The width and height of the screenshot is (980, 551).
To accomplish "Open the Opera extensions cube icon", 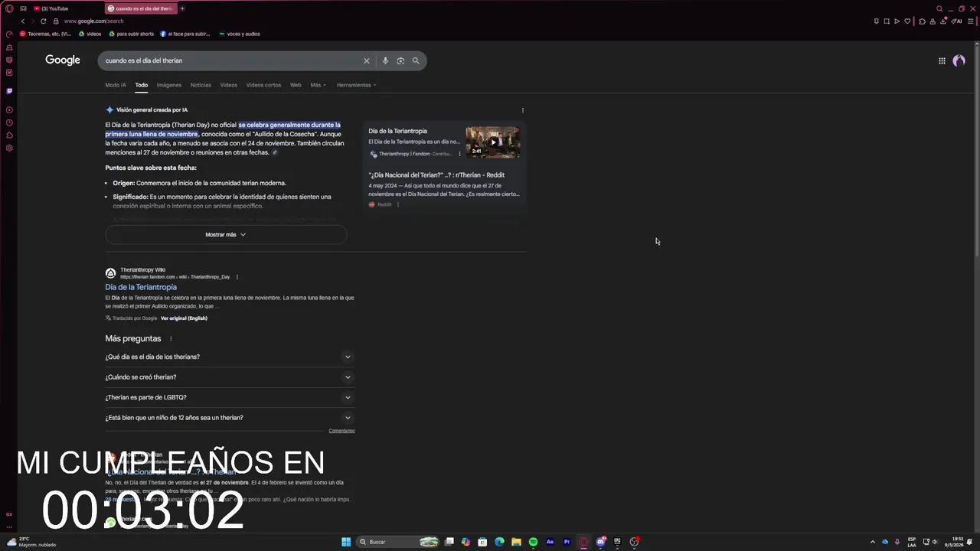I will (x=922, y=21).
